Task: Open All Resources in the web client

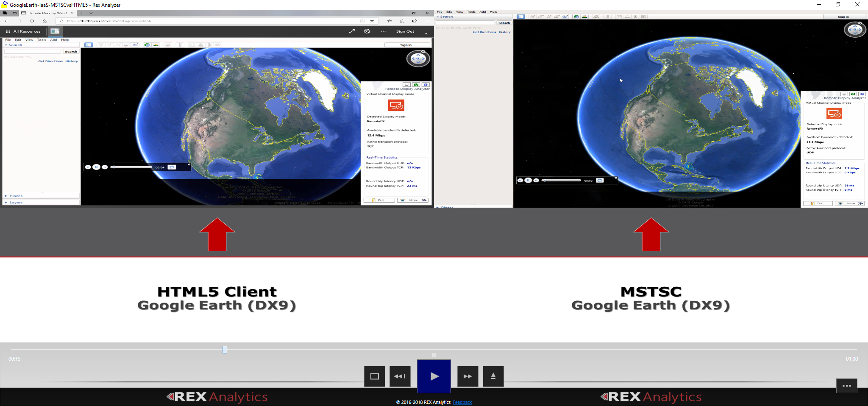Action: (23, 31)
